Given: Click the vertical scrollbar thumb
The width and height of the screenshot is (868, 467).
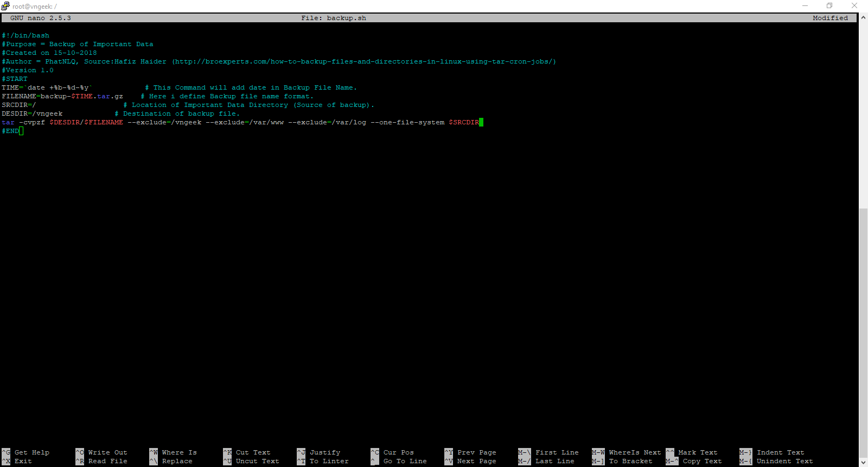Looking at the screenshot, I should pos(863,332).
